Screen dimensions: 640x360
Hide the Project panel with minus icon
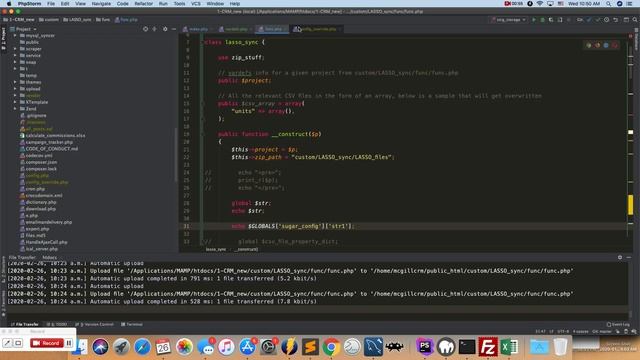174,29
